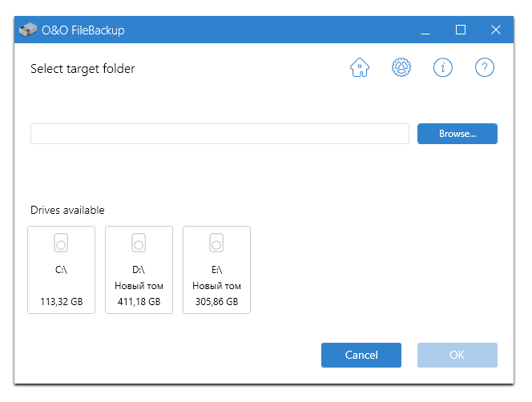Confirm with the OK button
Viewport: 532px width, 402px height.
pyautogui.click(x=457, y=355)
